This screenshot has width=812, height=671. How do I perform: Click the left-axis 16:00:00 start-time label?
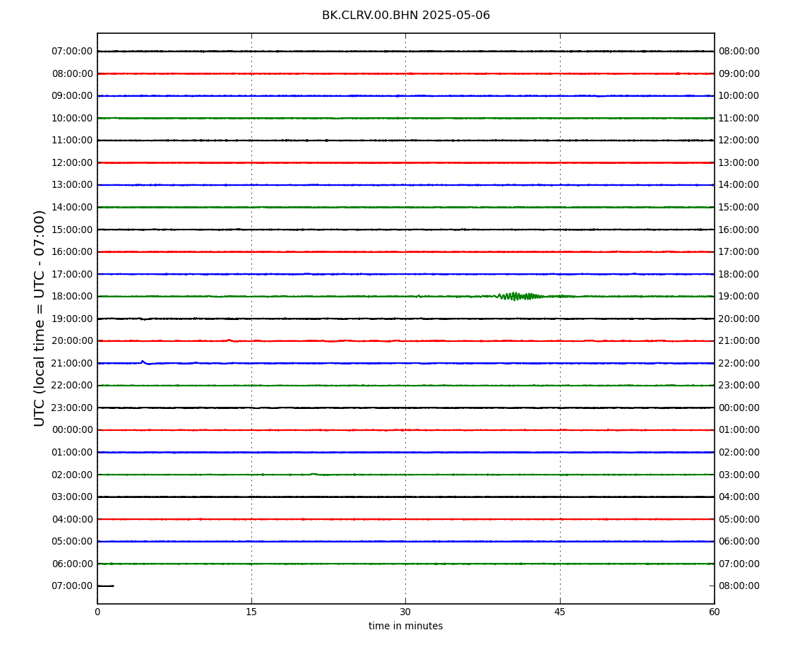click(x=73, y=252)
